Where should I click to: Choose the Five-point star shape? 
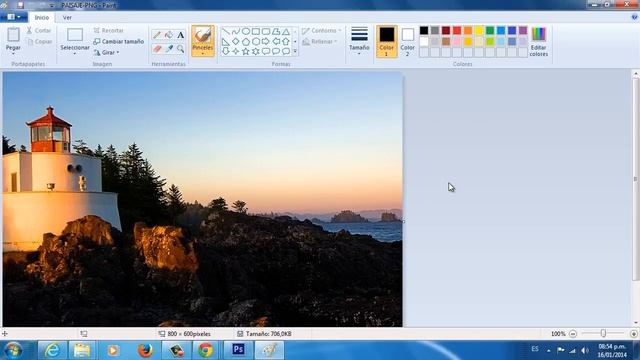[x=246, y=51]
